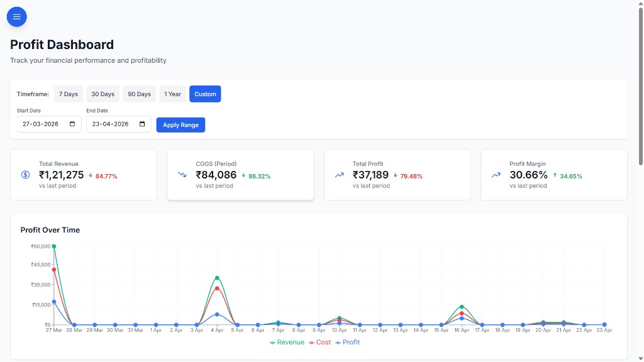Click the ₹45,000 axis label

[41, 265]
